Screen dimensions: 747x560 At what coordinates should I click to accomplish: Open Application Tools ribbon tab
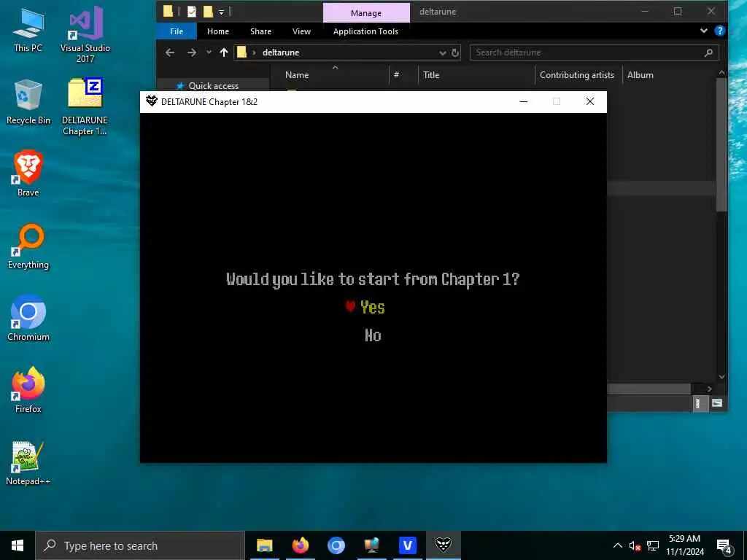pos(365,31)
